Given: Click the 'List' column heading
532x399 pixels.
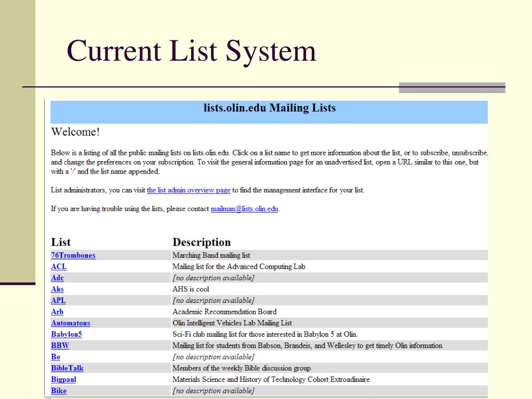Looking at the screenshot, I should 61,242.
